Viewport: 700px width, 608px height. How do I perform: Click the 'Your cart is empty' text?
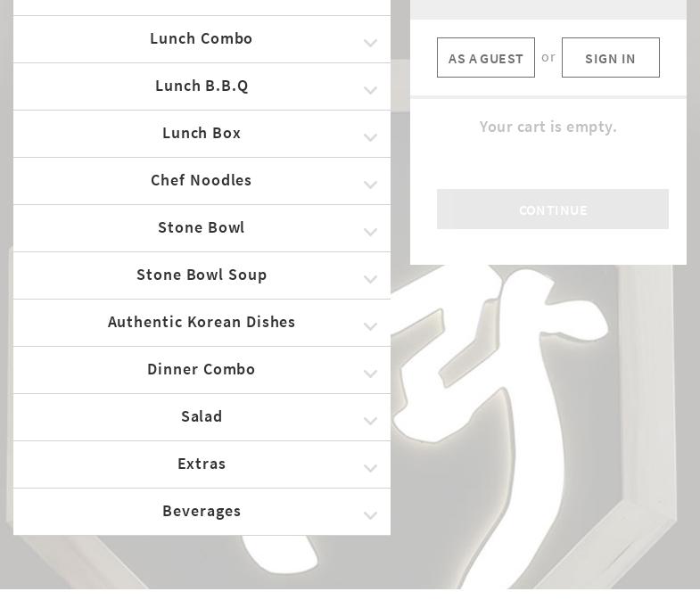(x=548, y=127)
